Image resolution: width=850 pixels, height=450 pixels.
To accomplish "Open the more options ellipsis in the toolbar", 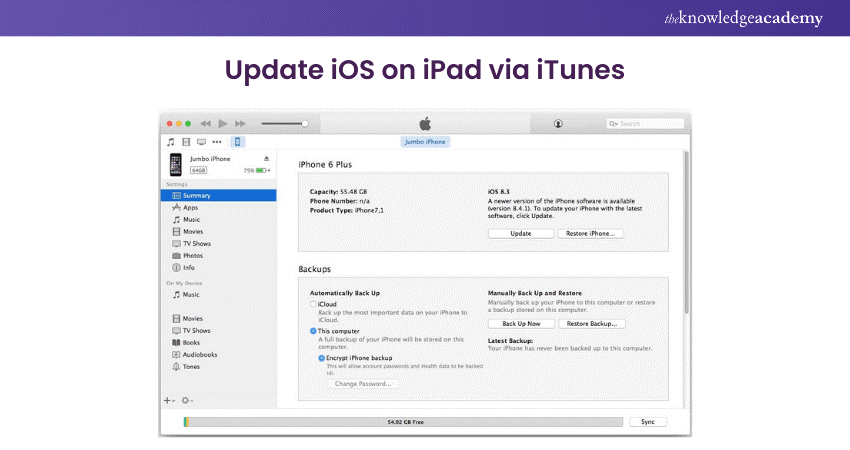I will click(x=217, y=142).
